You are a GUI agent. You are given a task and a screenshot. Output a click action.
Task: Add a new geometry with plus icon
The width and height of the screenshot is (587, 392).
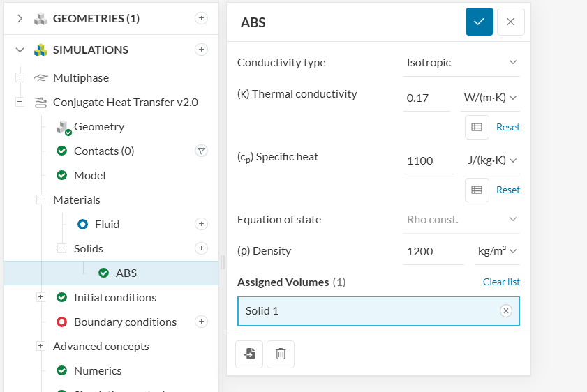point(202,18)
